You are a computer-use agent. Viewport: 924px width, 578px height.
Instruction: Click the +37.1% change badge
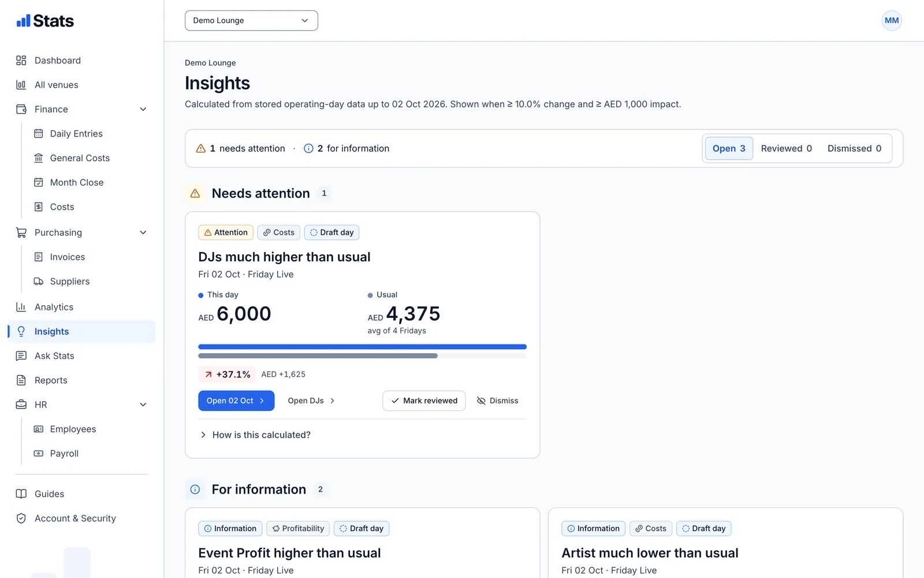pyautogui.click(x=228, y=375)
